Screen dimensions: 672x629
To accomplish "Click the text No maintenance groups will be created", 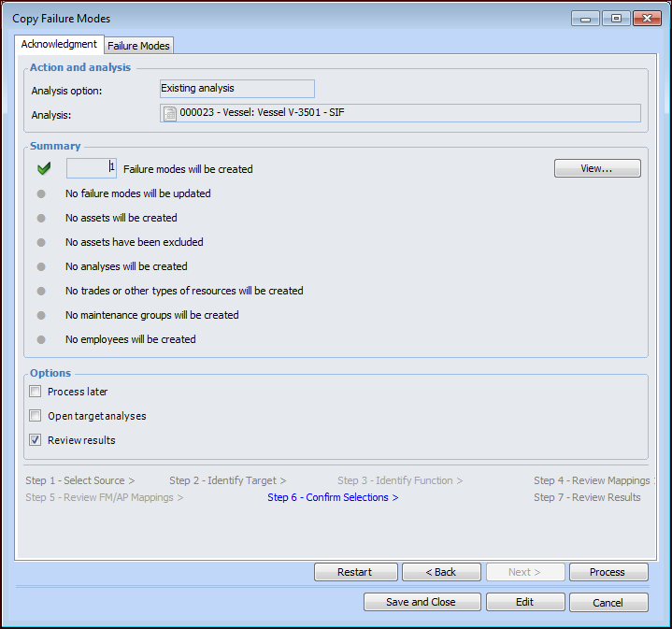I will (152, 315).
